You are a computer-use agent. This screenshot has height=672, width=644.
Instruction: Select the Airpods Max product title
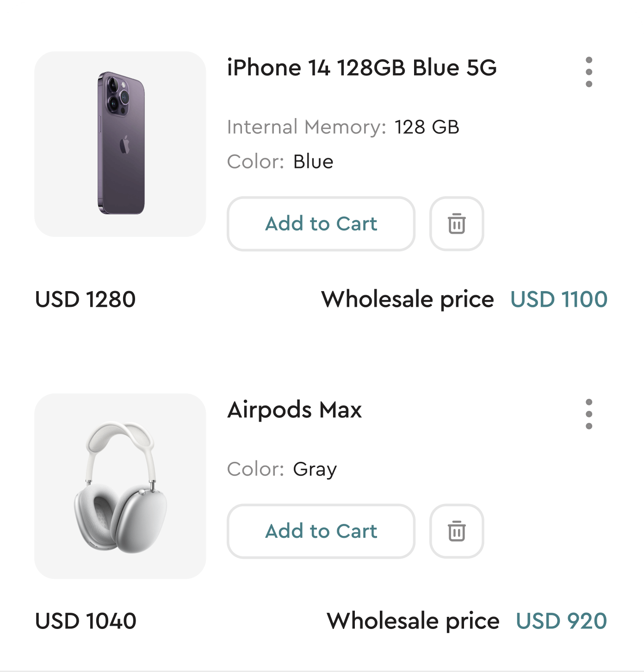(295, 410)
